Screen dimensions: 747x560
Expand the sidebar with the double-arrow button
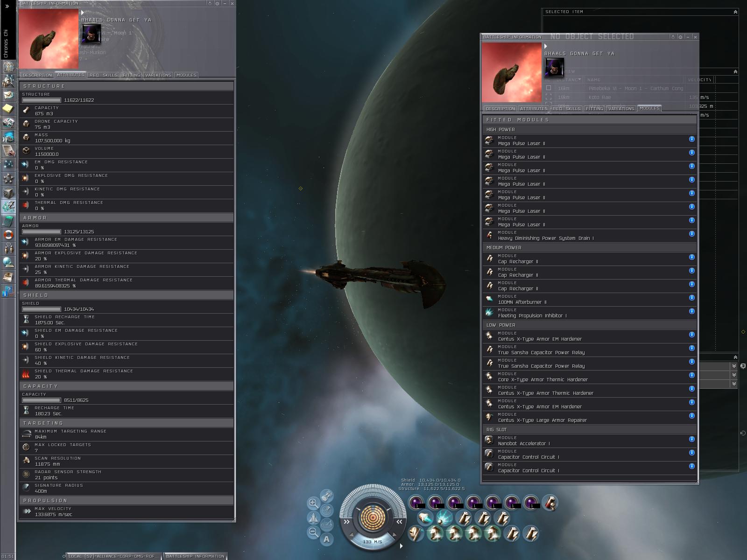click(7, 7)
